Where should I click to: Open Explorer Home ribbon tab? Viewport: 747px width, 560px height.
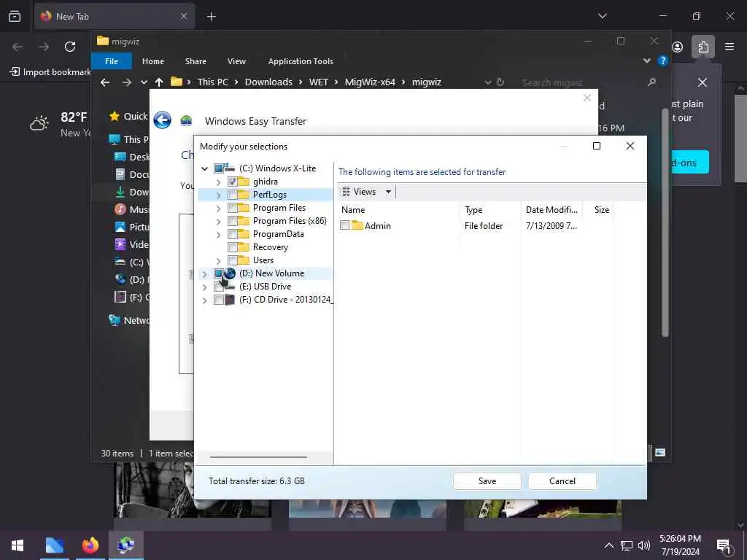pos(153,61)
